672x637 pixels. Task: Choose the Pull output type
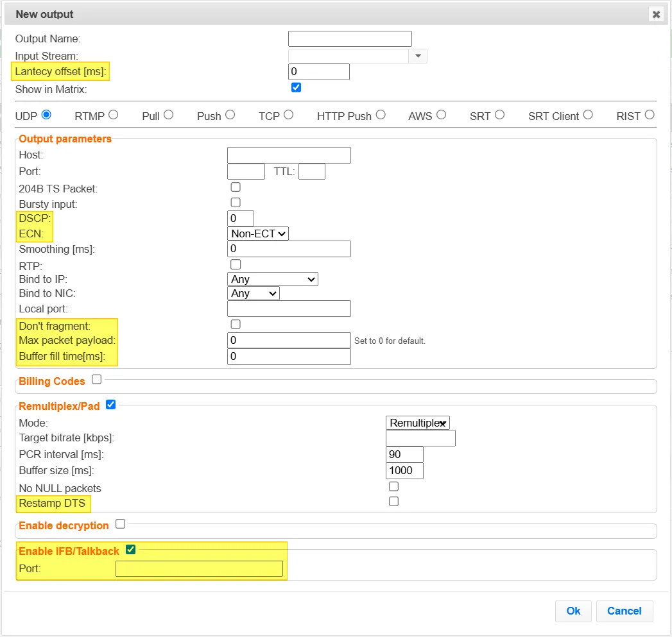pos(168,115)
